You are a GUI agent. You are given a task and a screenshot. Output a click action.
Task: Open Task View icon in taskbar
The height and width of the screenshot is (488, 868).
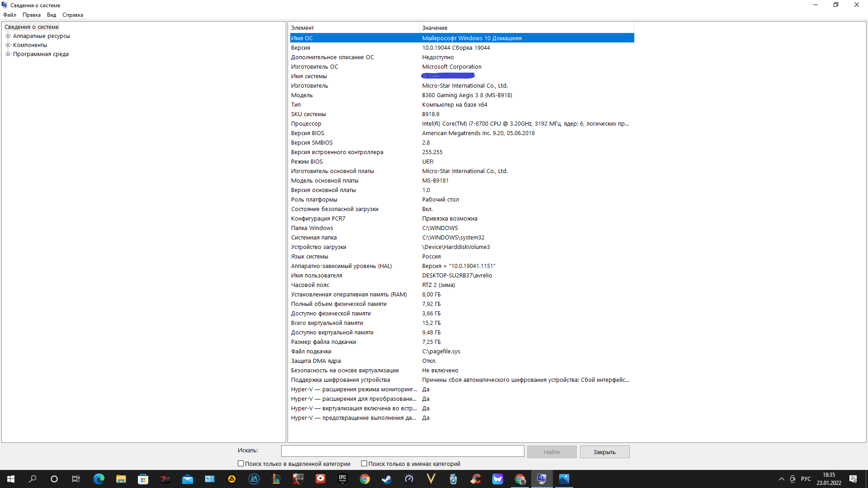[76, 479]
